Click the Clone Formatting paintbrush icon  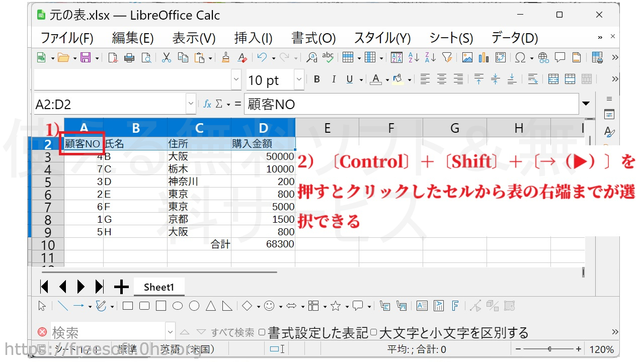pos(225,58)
